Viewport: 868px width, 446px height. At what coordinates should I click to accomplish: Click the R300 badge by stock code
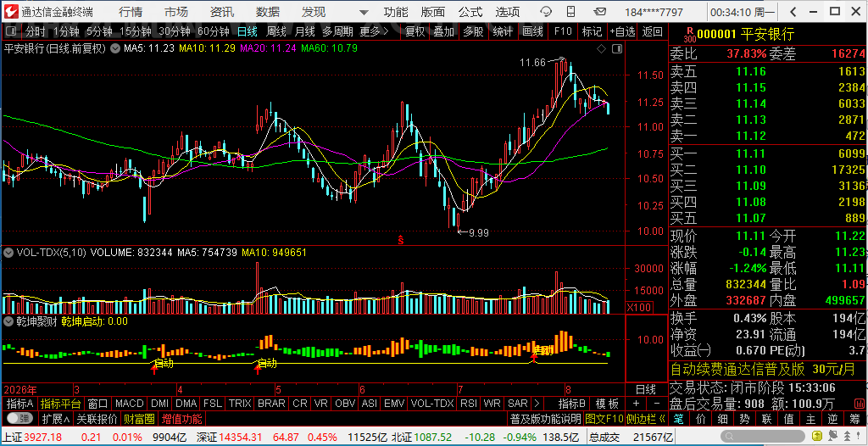pyautogui.click(x=690, y=35)
